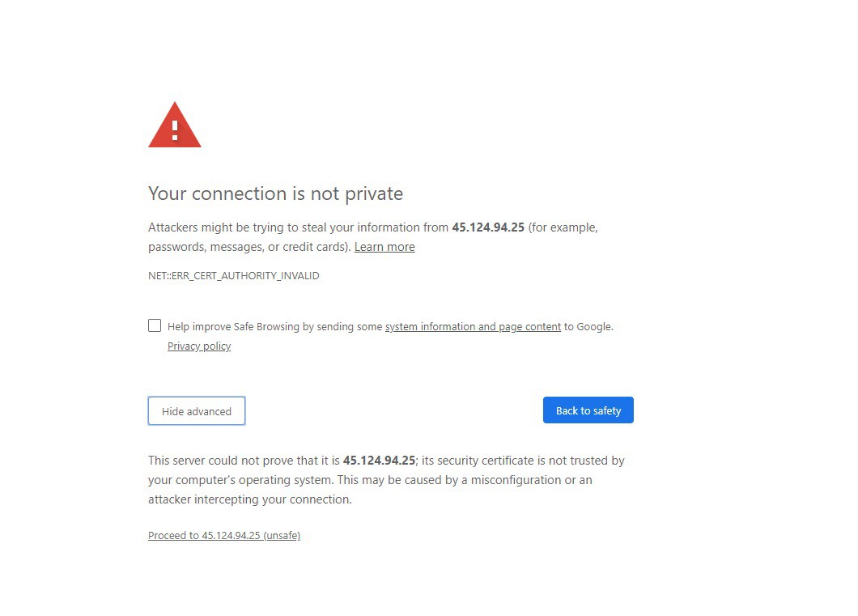Click the Learn more hyperlink after credit cards

click(x=384, y=246)
